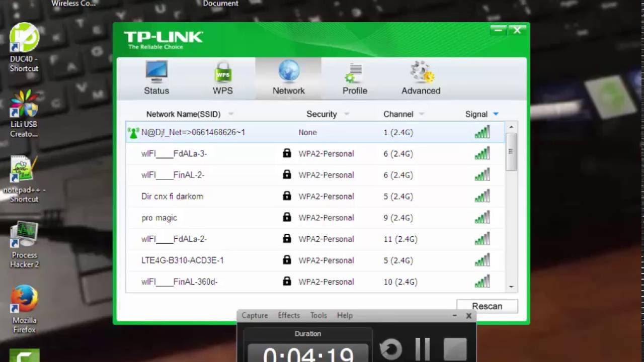Open the Profile tab icon

[x=354, y=73]
